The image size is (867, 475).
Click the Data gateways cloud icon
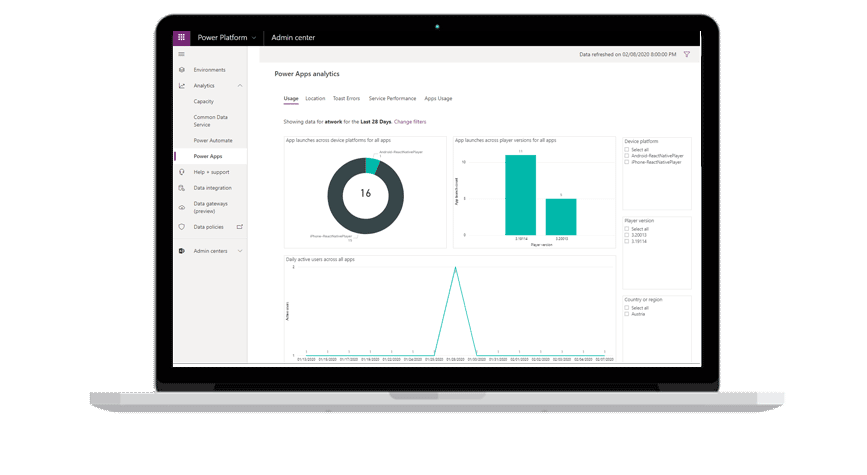tap(182, 207)
